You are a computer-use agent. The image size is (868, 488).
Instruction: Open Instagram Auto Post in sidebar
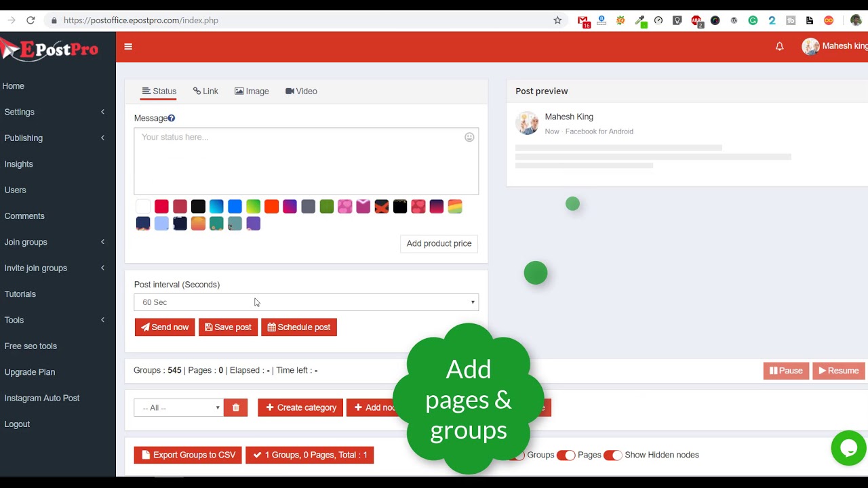(x=42, y=398)
